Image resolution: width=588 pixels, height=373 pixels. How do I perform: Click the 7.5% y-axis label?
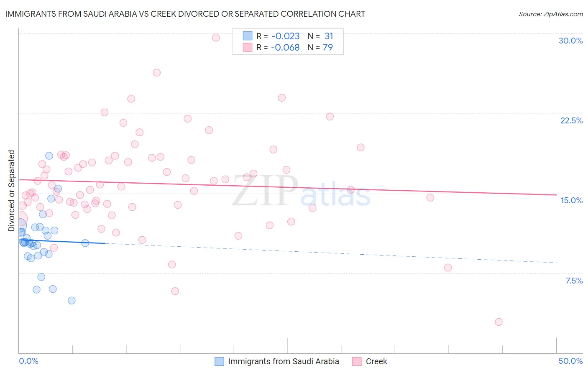(574, 281)
